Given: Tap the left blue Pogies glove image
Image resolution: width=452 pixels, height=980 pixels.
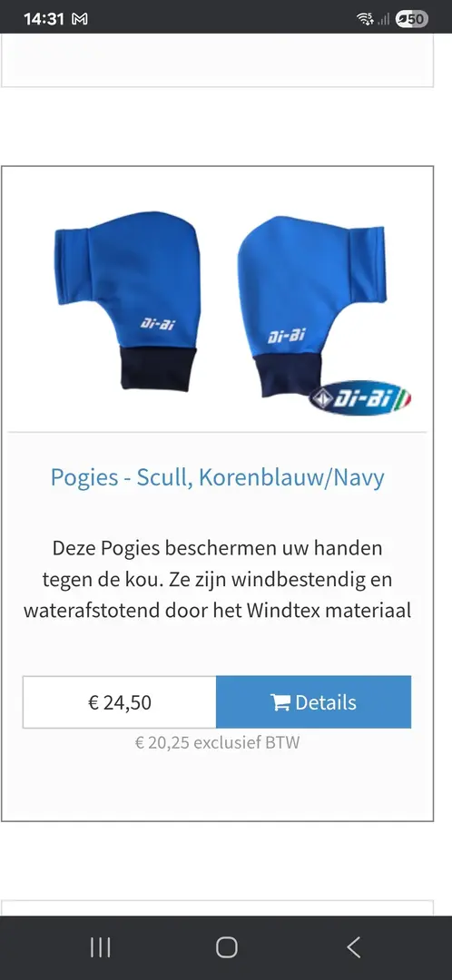Looking at the screenshot, I should click(129, 302).
